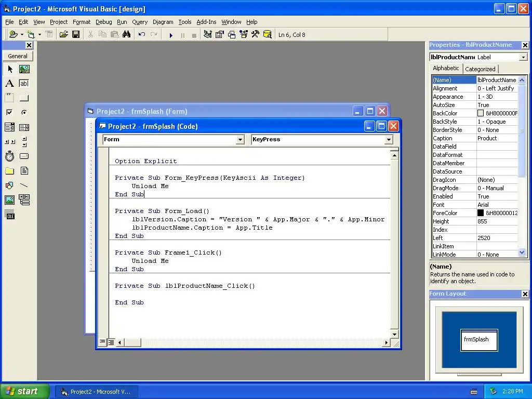Start the program with the Run arrow
Screen dimensions: 532x399
(171, 35)
